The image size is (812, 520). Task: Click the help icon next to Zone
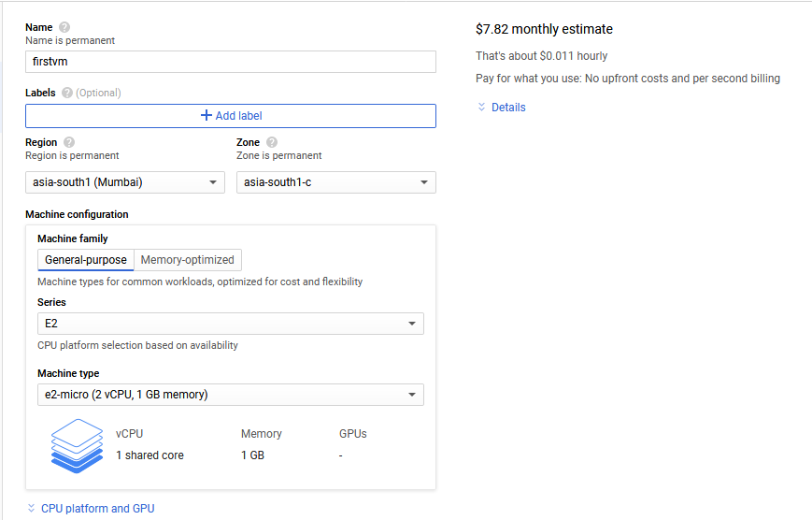coord(272,142)
